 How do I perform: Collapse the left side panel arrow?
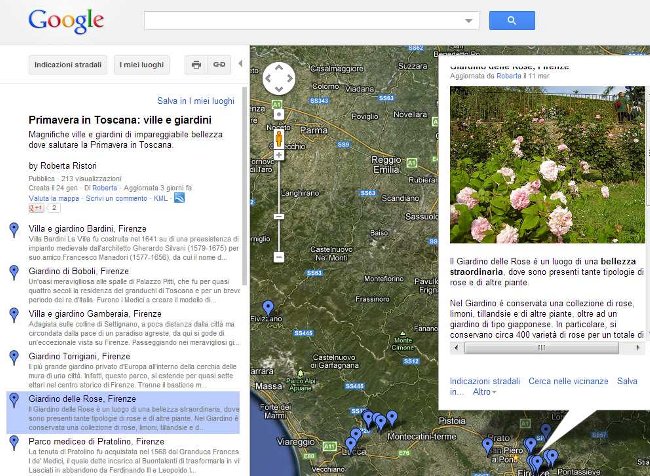point(240,64)
